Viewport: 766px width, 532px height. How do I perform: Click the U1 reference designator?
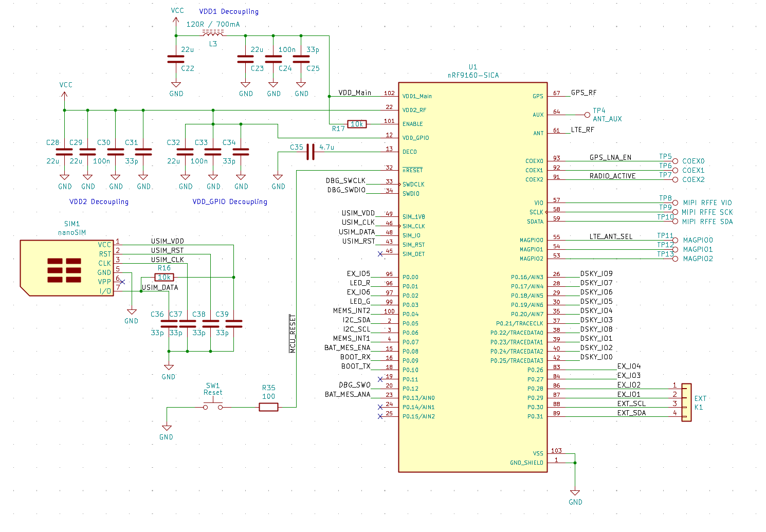click(x=472, y=67)
